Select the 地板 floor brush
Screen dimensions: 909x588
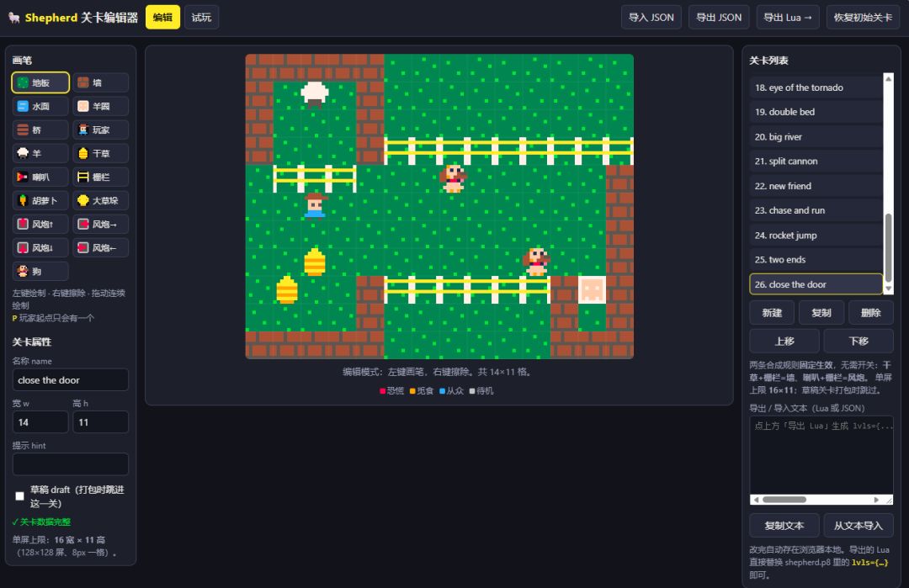click(40, 82)
